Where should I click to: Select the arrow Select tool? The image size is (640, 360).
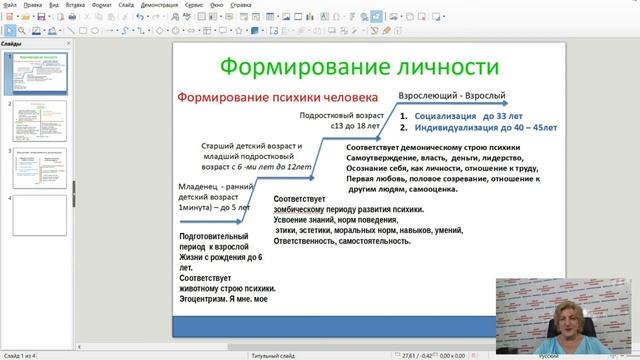tap(10, 31)
